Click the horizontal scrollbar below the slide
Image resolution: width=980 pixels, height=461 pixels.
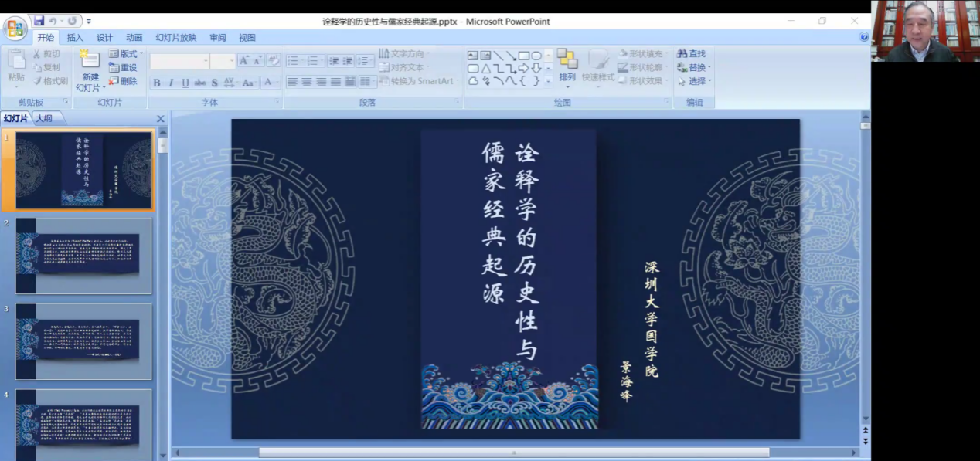tap(514, 453)
